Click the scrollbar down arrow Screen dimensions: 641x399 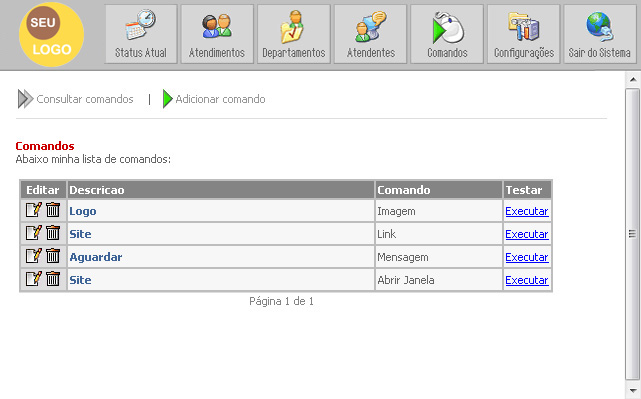633,390
